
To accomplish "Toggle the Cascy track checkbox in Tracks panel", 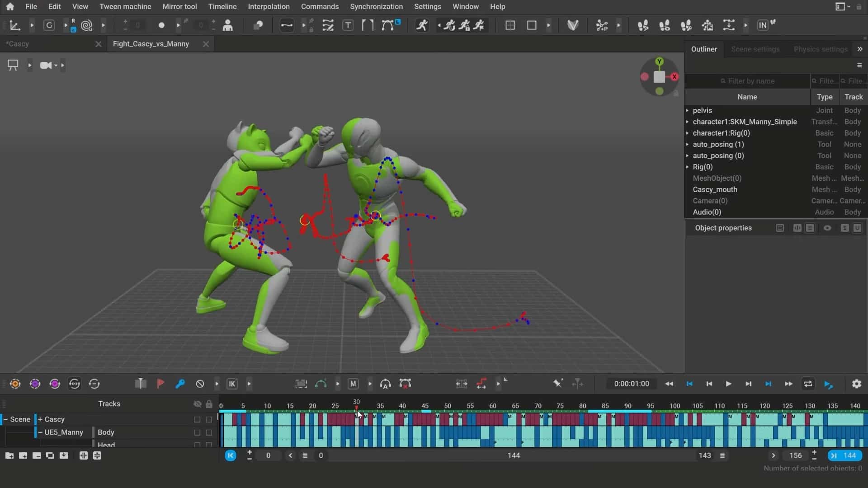I will [198, 419].
